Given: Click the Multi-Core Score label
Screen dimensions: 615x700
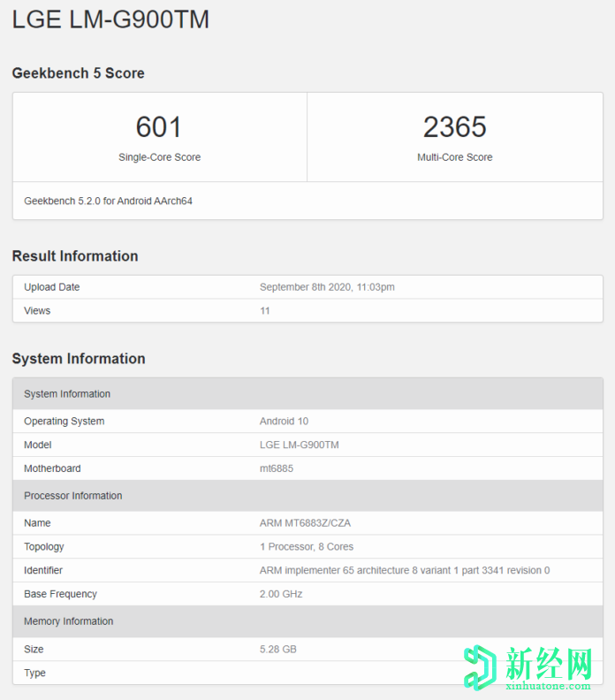Looking at the screenshot, I should click(454, 157).
